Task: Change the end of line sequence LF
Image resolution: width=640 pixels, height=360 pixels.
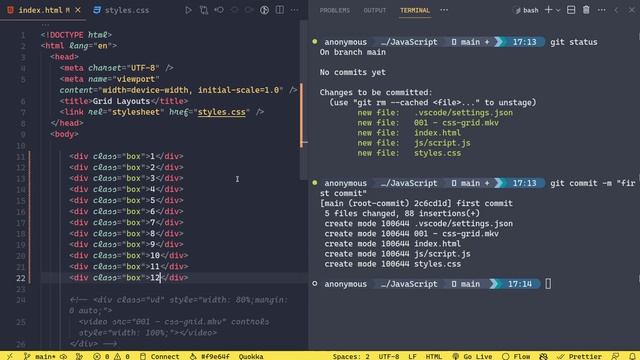Action: [x=413, y=356]
